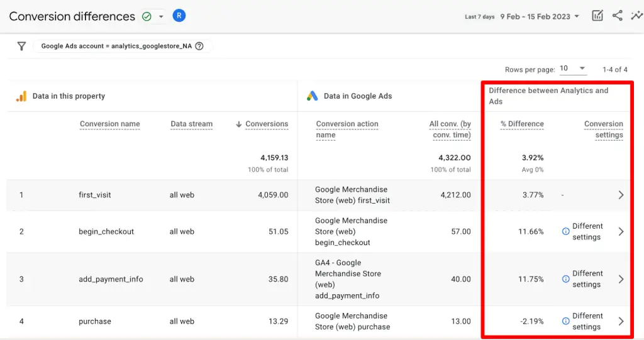Click all web in the purchase row
Image resolution: width=644 pixels, height=340 pixels.
[182, 321]
